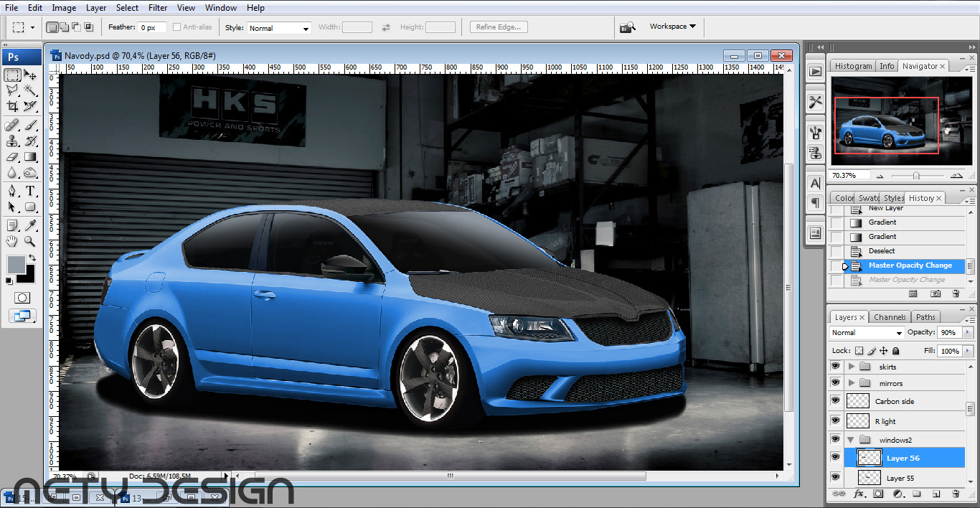980x508 pixels.
Task: Add a layer style via fx icon
Action: [858, 494]
